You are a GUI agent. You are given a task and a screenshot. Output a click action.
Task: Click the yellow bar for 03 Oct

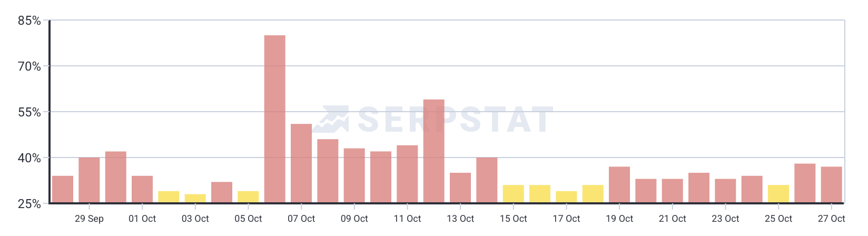point(195,199)
